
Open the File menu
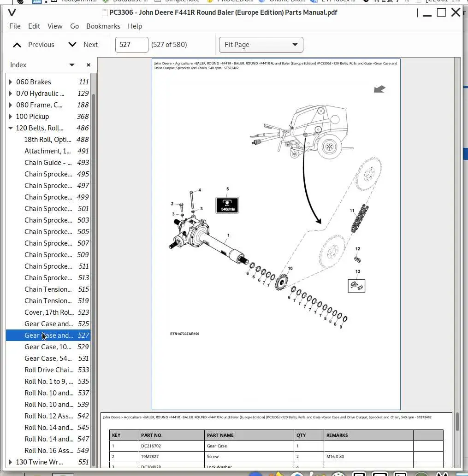15,26
